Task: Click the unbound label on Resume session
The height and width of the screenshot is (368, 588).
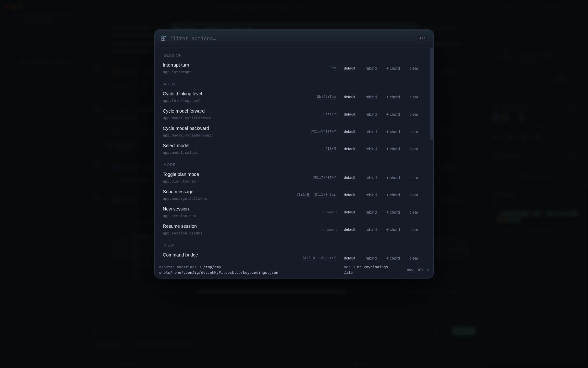Action: pos(330,230)
